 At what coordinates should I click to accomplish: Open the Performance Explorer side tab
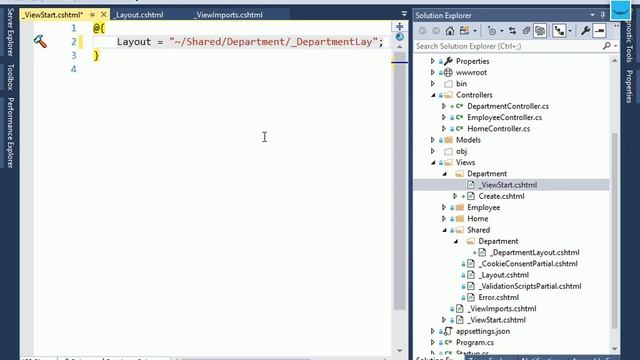(10, 133)
